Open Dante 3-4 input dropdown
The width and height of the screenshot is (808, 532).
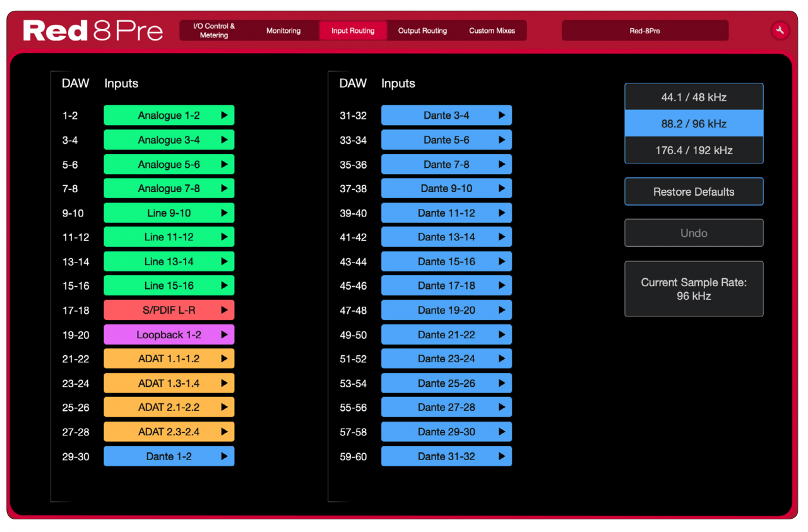pos(446,115)
